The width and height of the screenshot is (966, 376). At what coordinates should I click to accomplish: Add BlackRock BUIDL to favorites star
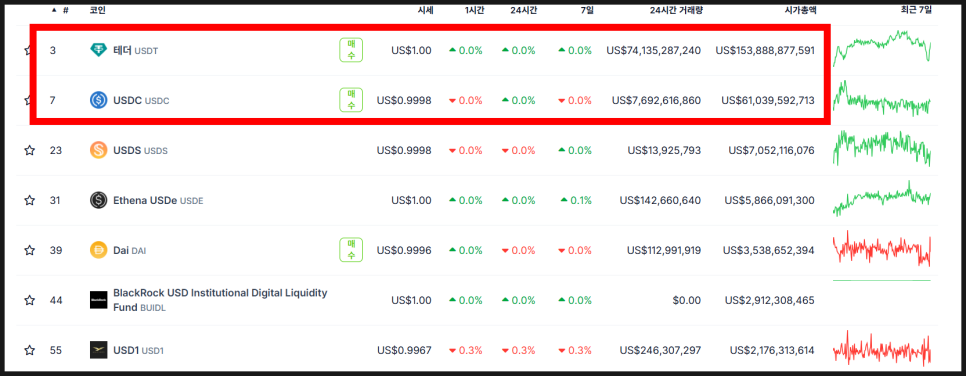[x=29, y=300]
